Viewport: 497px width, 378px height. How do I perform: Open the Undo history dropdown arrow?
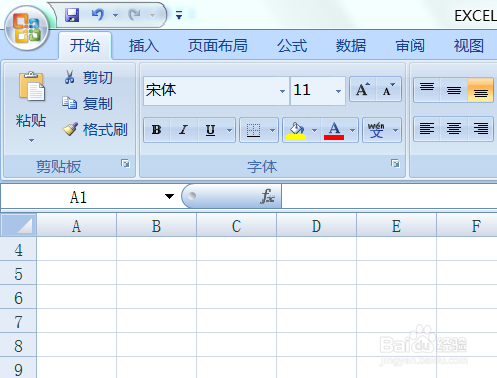(115, 15)
